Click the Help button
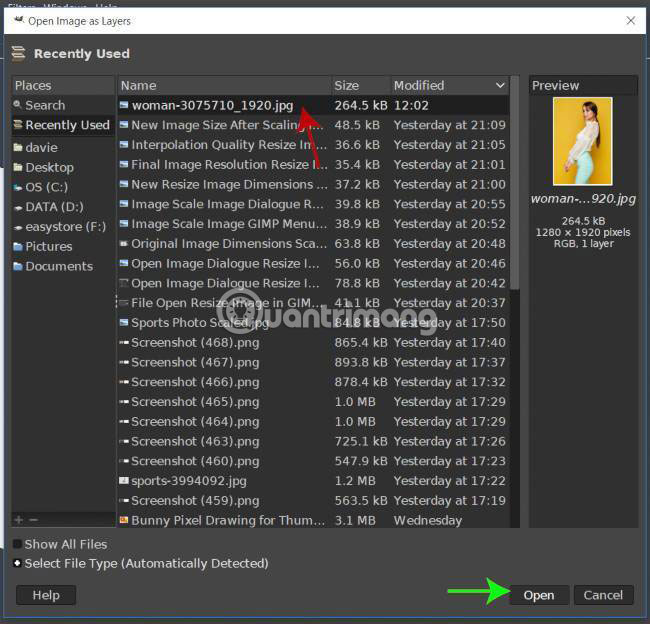The width and height of the screenshot is (650, 624). 46,595
